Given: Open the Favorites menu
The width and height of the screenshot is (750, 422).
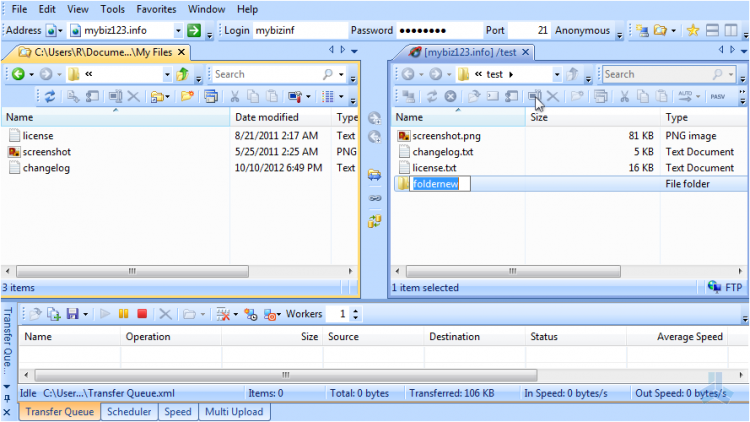Looking at the screenshot, I should [x=156, y=9].
